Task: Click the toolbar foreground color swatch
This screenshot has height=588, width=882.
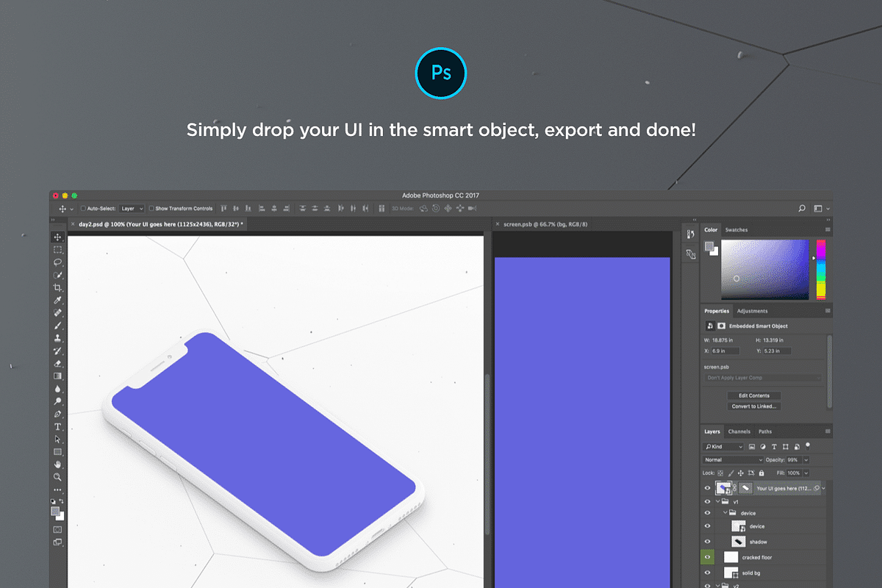Action: [x=55, y=511]
